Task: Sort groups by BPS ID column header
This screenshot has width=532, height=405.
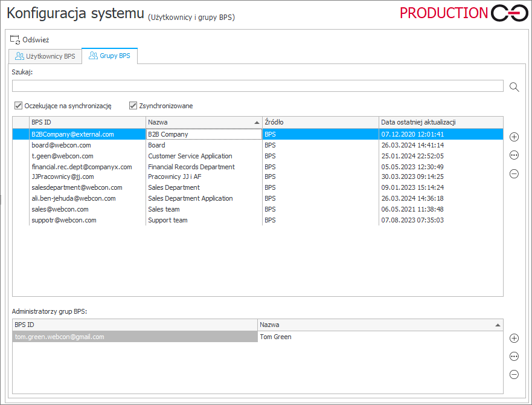Action: point(88,122)
